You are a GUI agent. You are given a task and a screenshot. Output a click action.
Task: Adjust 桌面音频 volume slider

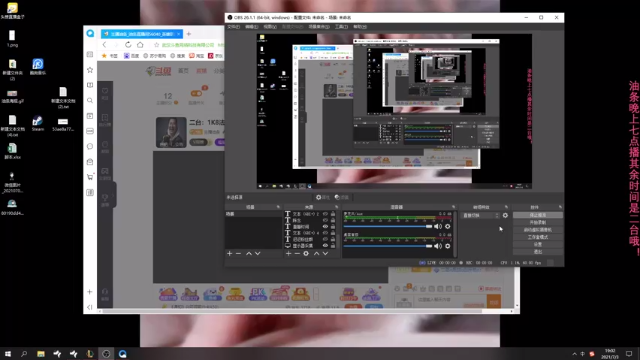[388, 246]
